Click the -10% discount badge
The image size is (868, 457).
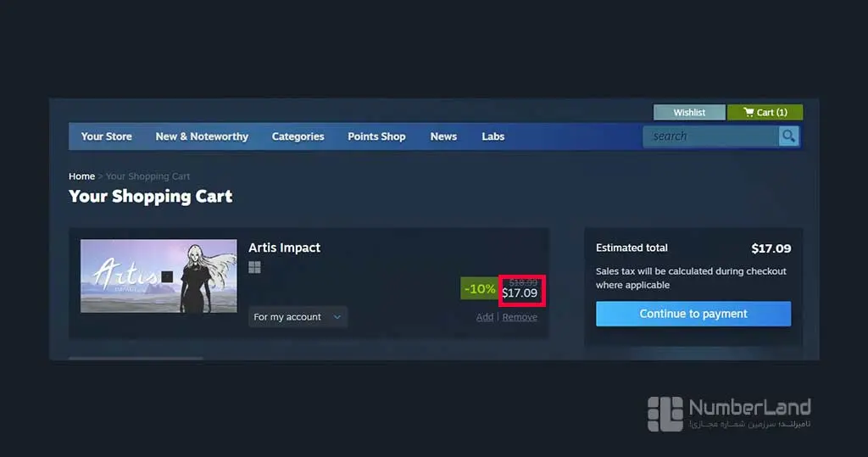(480, 288)
